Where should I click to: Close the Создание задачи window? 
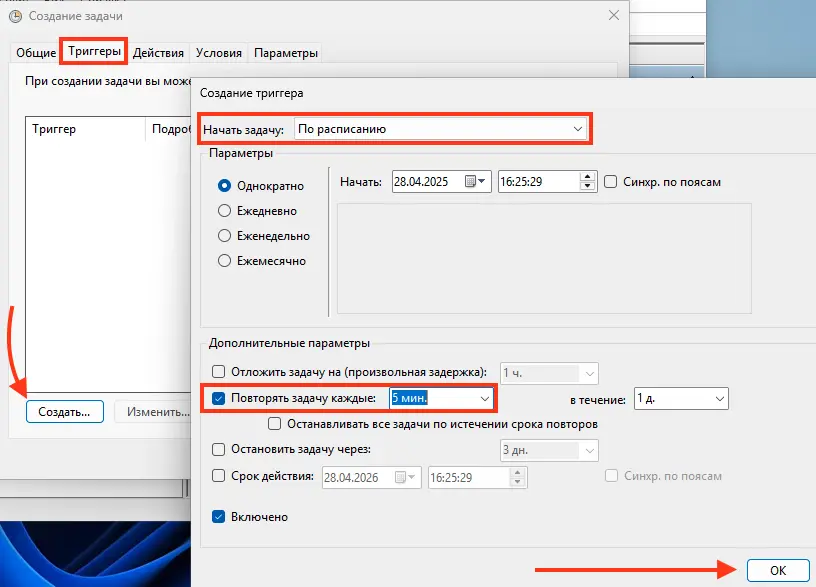[x=614, y=16]
